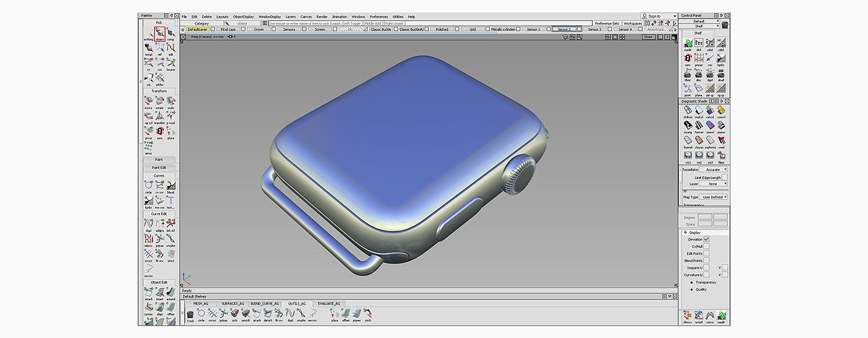Select the move transform tool
This screenshot has width=868, height=338.
tap(148, 100)
